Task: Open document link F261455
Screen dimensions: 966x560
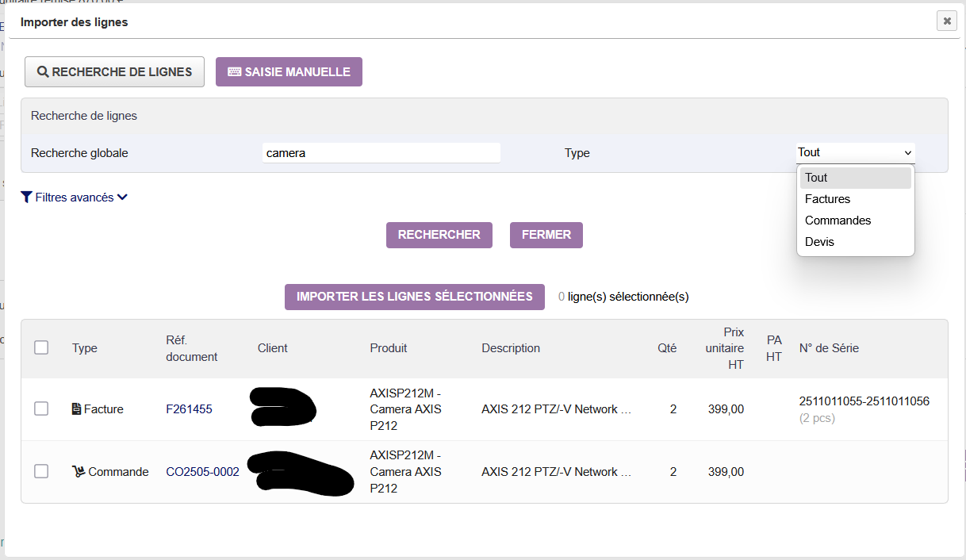Action: (x=189, y=409)
